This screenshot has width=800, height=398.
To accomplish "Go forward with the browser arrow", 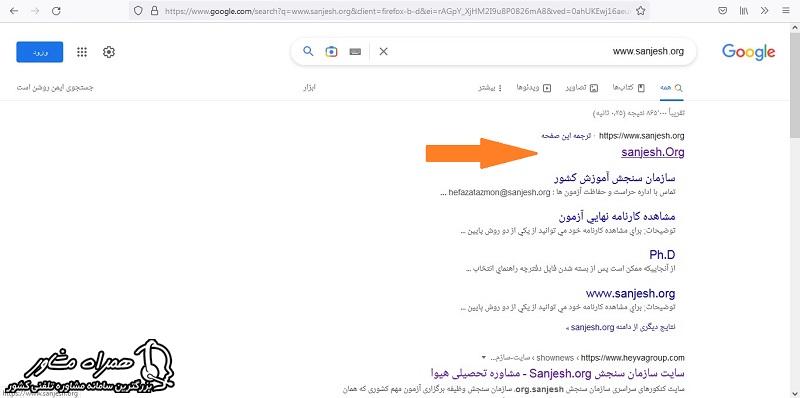I will coord(35,10).
